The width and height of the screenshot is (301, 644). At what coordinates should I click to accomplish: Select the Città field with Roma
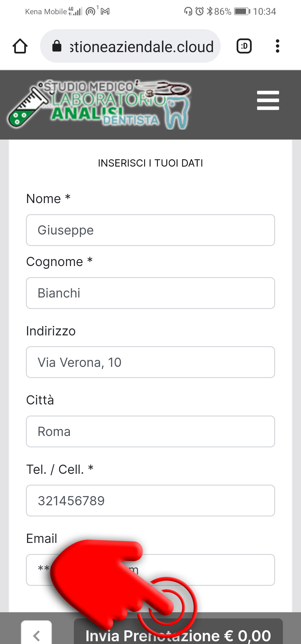[151, 431]
